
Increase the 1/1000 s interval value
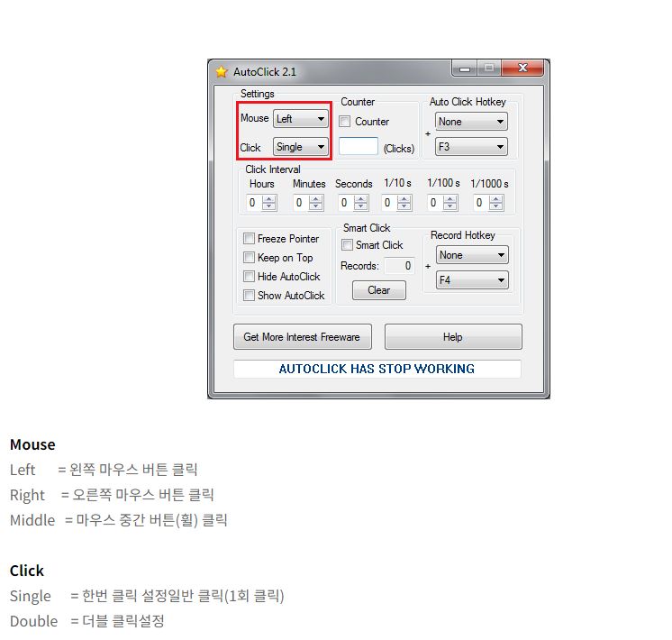click(496, 199)
